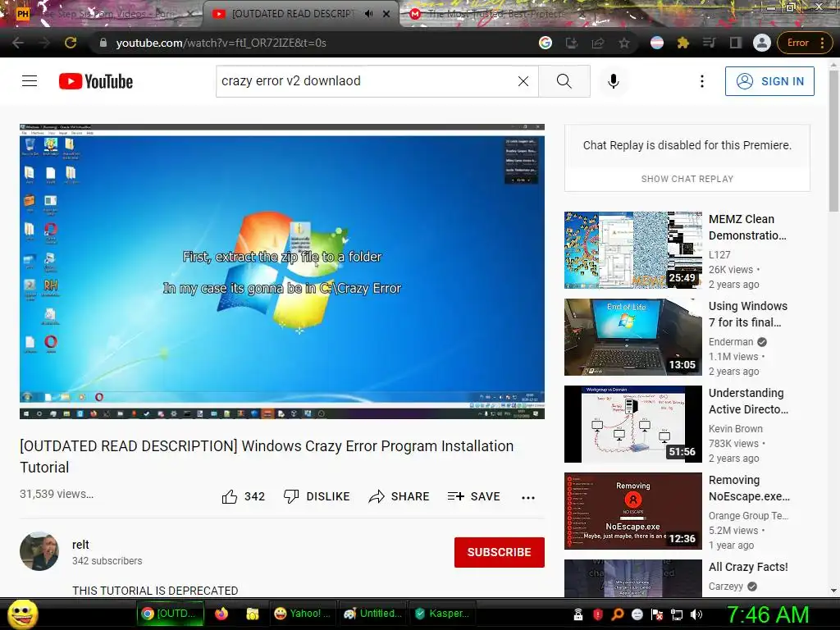Image resolution: width=840 pixels, height=630 pixels.
Task: Click the video title text
Action: (x=267, y=456)
